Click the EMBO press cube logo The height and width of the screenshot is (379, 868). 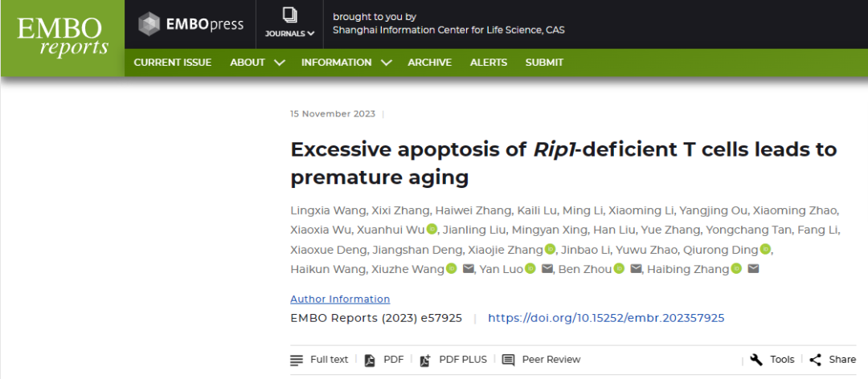[x=149, y=24]
